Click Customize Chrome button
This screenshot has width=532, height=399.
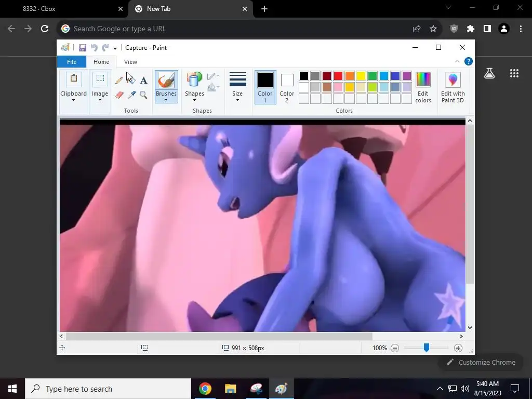pyautogui.click(x=481, y=362)
